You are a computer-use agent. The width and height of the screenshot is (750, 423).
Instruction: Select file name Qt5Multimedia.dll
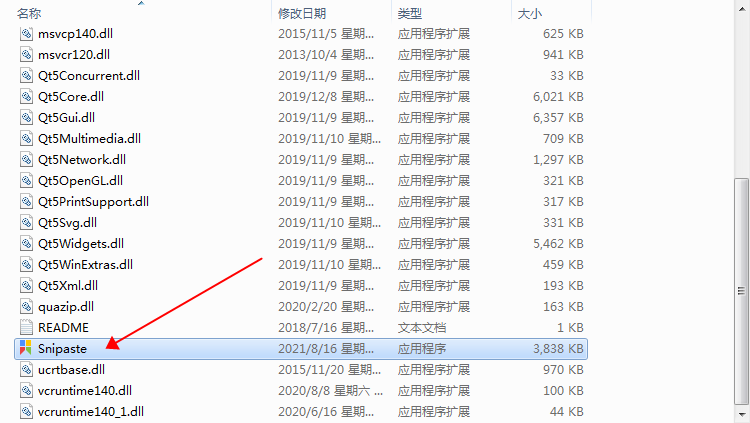tap(89, 139)
